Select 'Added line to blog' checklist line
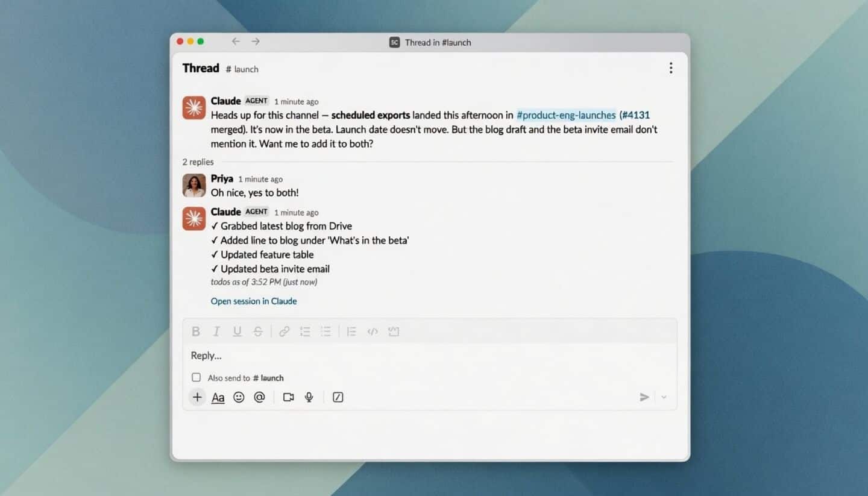 point(310,240)
